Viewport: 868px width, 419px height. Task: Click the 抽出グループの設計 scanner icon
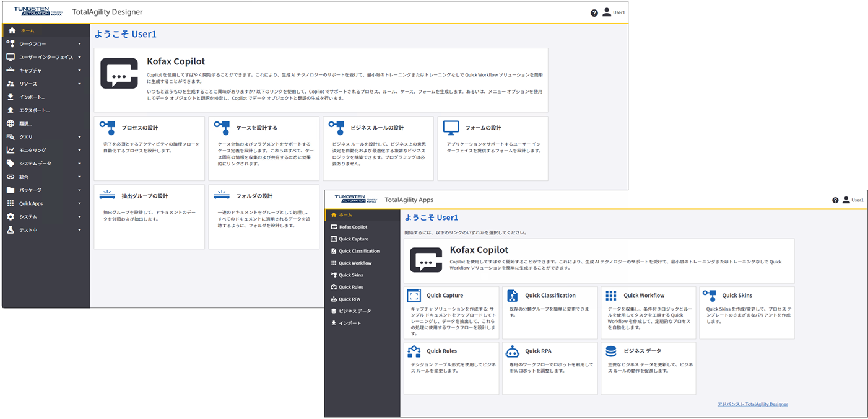[x=107, y=196]
